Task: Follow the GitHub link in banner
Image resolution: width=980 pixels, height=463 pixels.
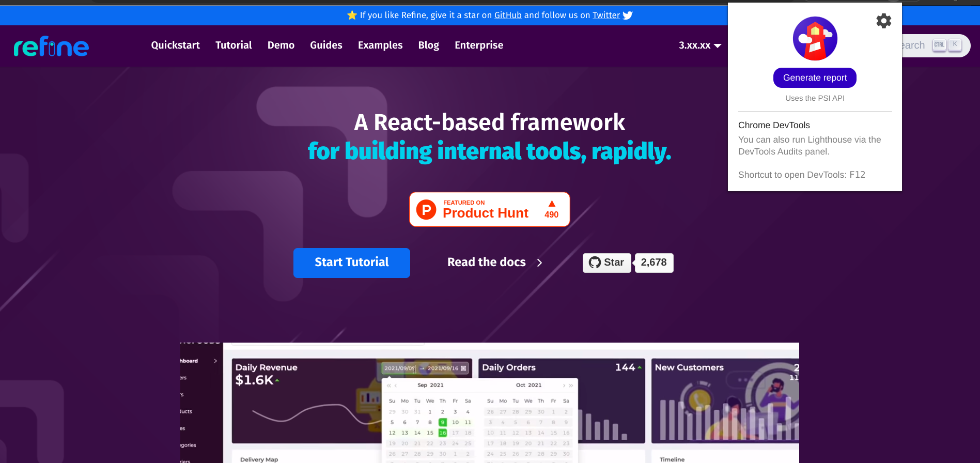Action: [x=508, y=15]
